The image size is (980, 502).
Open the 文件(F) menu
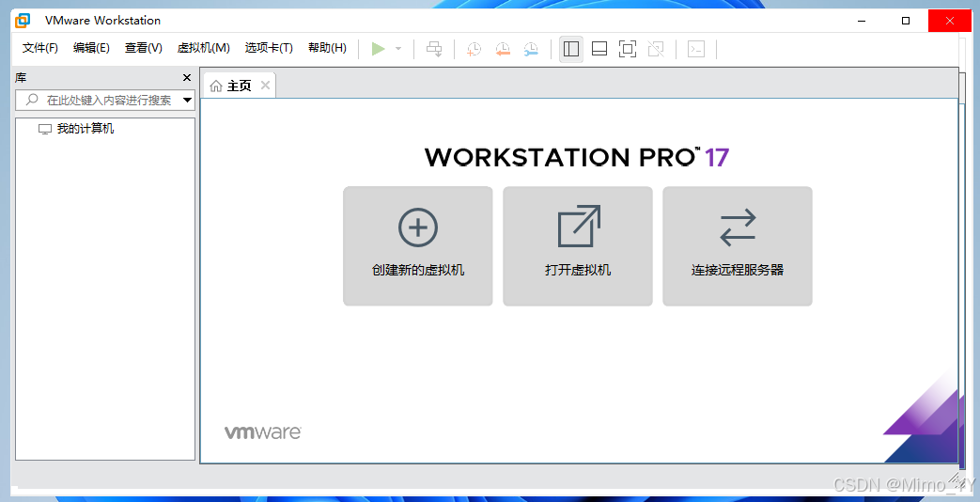coord(40,48)
